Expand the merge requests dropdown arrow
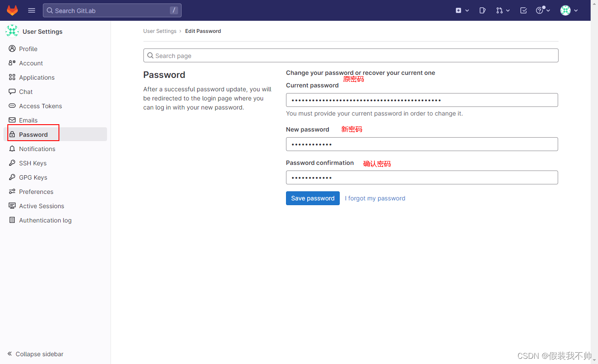This screenshot has height=364, width=598. (508, 10)
